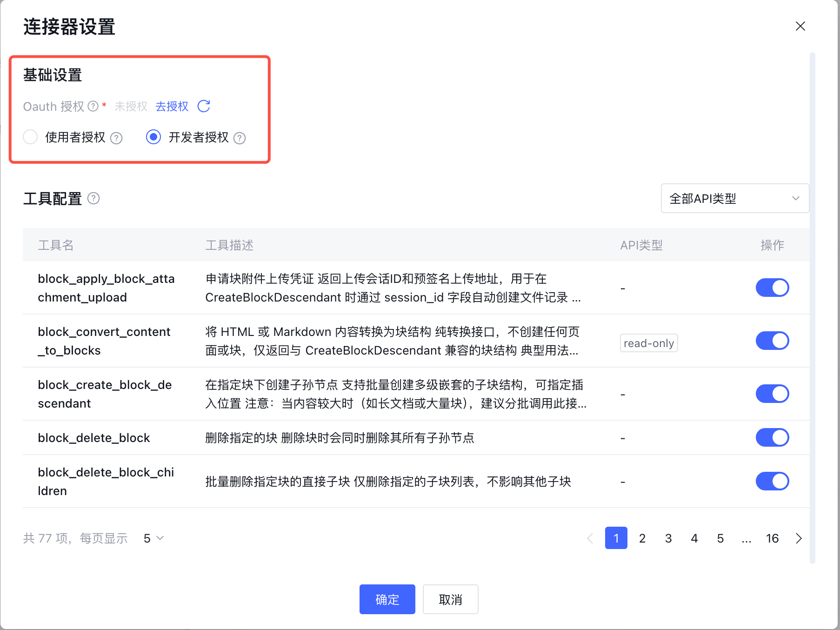Click the block_create_block_descendant tool name

click(x=105, y=394)
